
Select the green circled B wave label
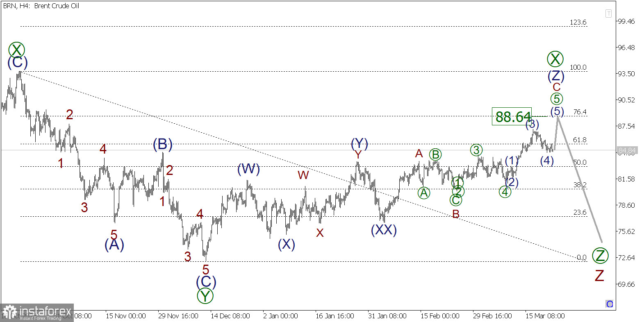coord(435,154)
